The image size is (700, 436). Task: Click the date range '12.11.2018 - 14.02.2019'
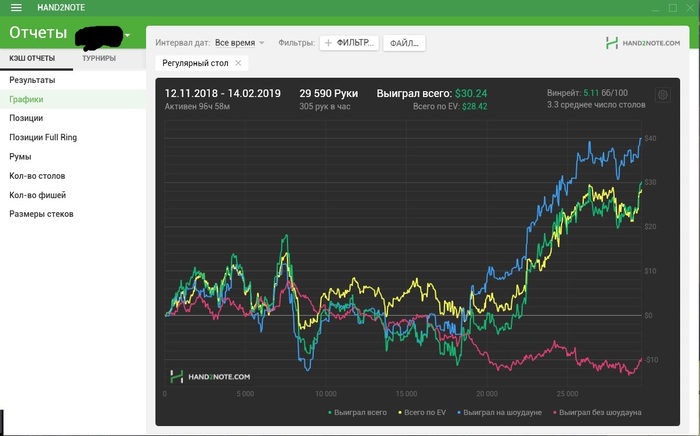tap(223, 94)
